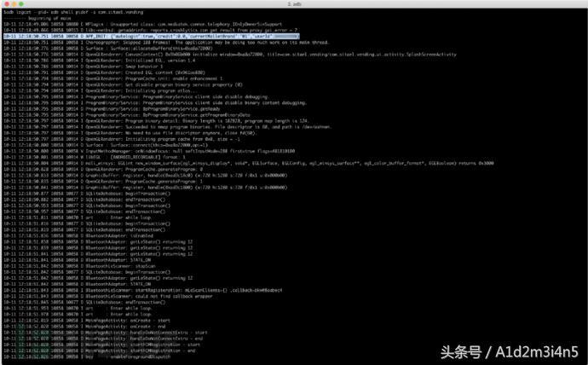Click the MainPageActivity "onCreate - end" line

pyautogui.click(x=85, y=327)
